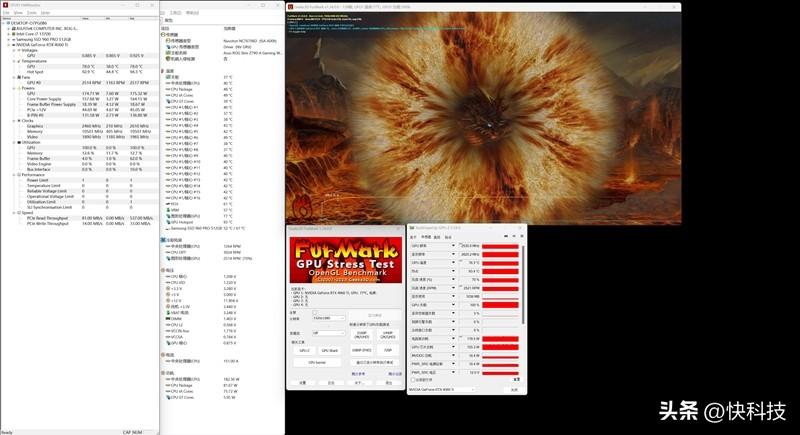Collapse the Voltages group in HWMonitor
This screenshot has height=435, width=800.
[14, 50]
